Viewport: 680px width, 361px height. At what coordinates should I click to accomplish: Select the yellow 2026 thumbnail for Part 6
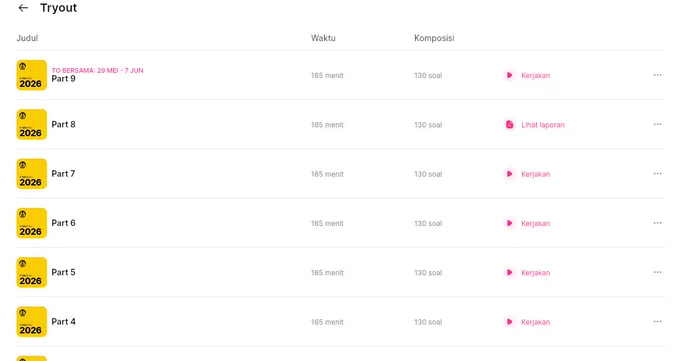pyautogui.click(x=32, y=223)
